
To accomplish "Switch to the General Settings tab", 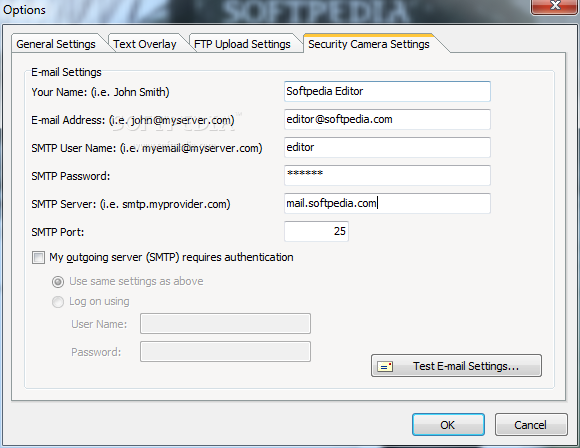I will pyautogui.click(x=56, y=44).
